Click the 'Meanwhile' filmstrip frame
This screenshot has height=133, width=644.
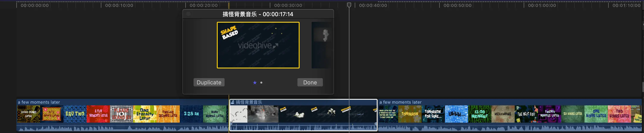tap(503, 114)
